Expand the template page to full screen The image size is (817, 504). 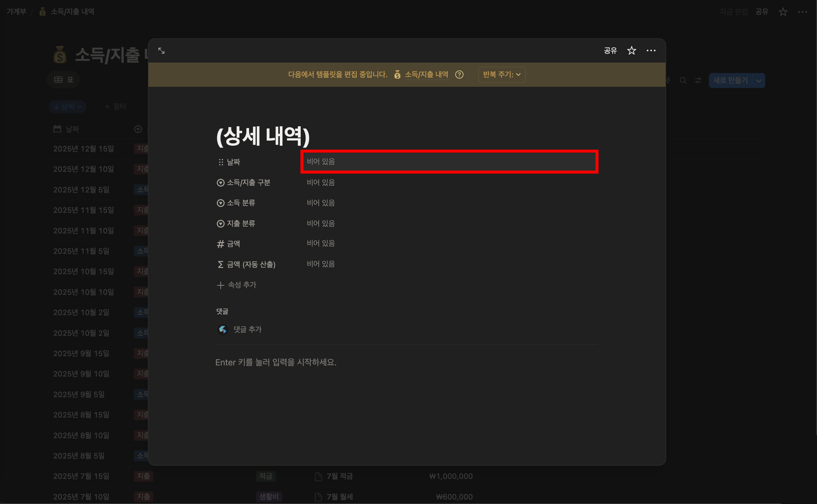[161, 51]
